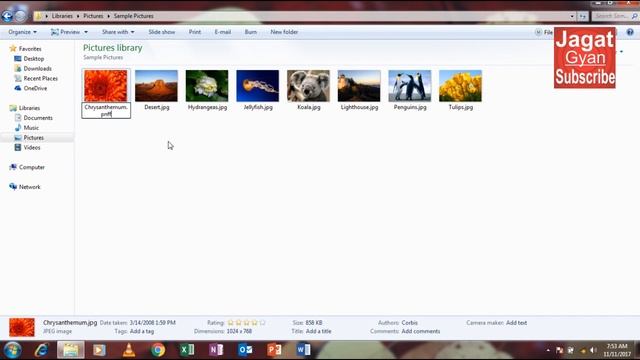The image size is (640, 360).
Task: Select the Hydrangeas.jpg thumbnail
Action: (x=207, y=86)
